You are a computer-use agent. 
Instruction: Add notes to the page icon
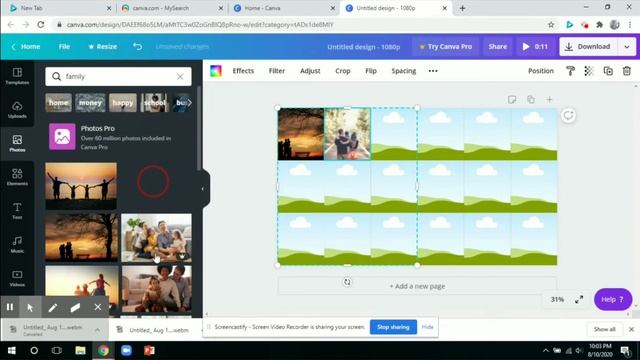(x=512, y=99)
